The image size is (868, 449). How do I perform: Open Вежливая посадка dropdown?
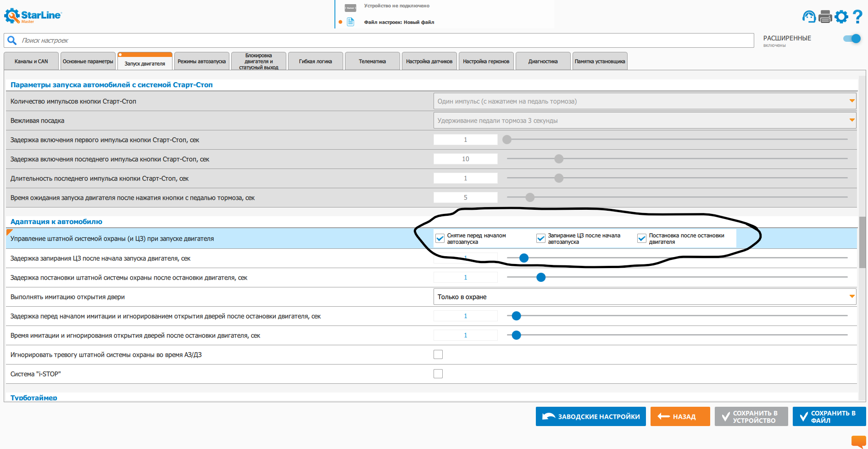coord(645,120)
